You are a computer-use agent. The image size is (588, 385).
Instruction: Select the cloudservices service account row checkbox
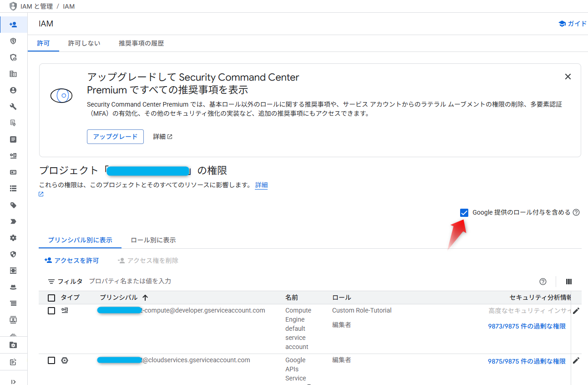coord(51,360)
